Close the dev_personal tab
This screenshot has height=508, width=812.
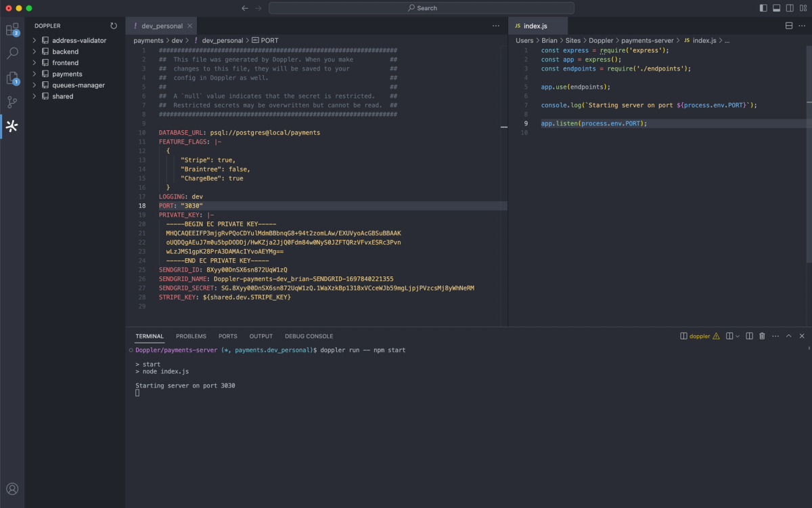pos(190,26)
